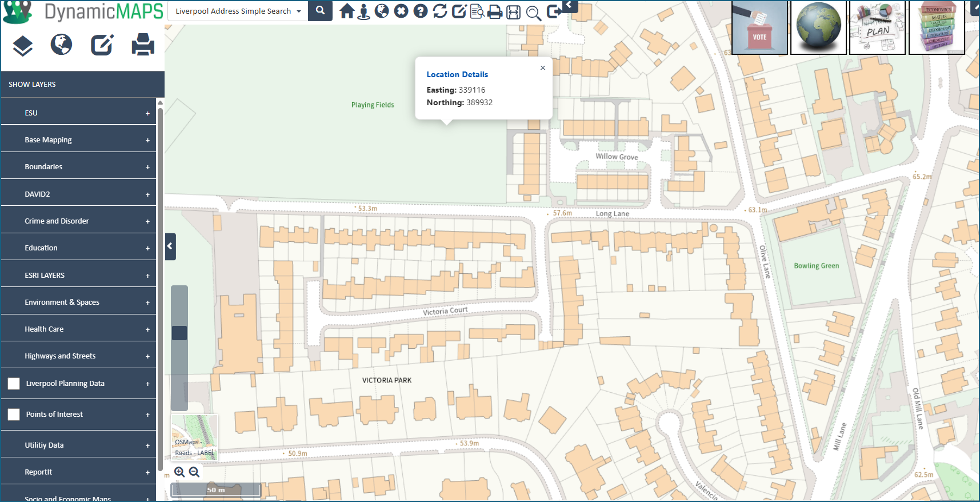Click the map zoom slider handle
This screenshot has width=980, height=502.
coord(179,333)
